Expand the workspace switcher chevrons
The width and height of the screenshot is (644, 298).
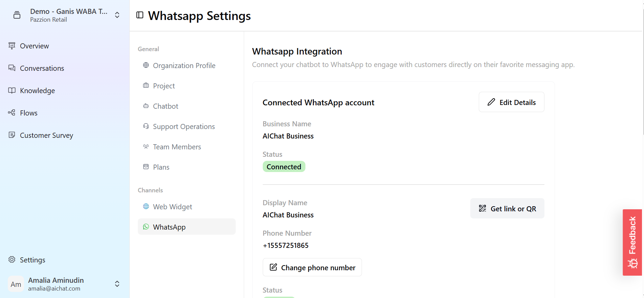(117, 15)
